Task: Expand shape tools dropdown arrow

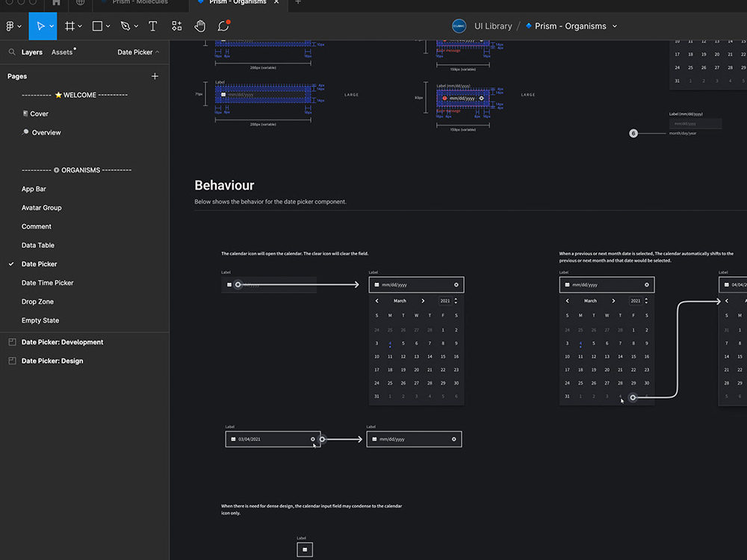Action: pyautogui.click(x=108, y=27)
